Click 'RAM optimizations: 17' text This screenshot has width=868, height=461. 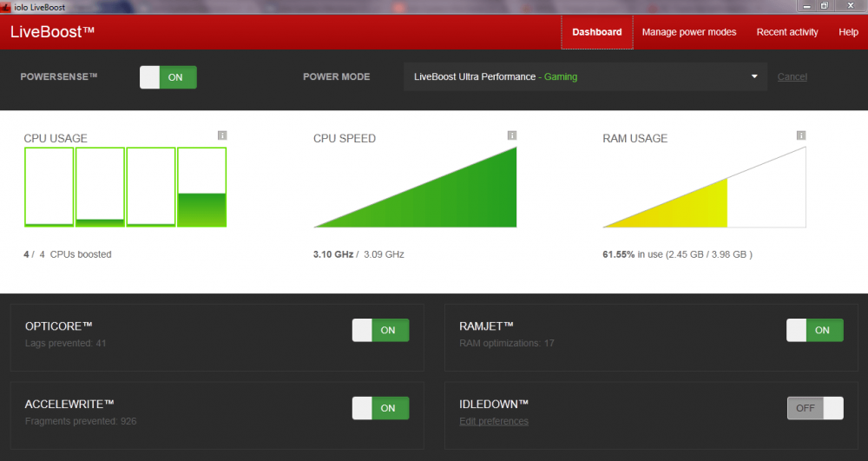tap(507, 343)
